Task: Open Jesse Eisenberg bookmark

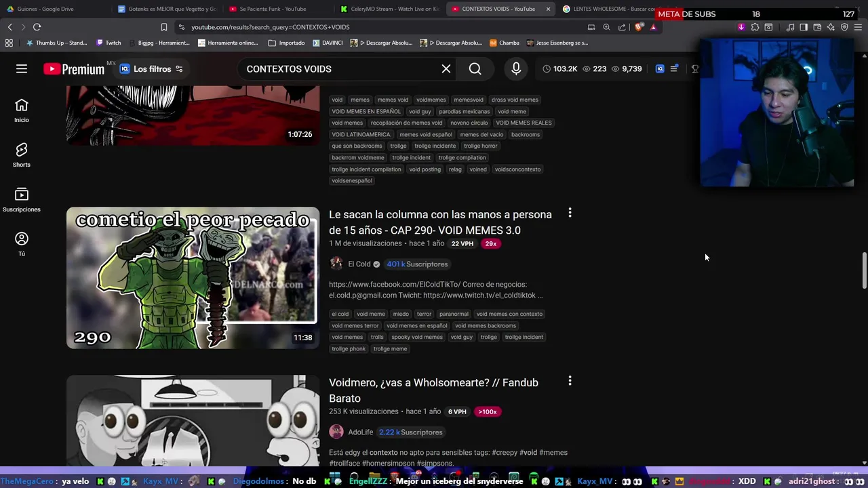Action: 557,43
